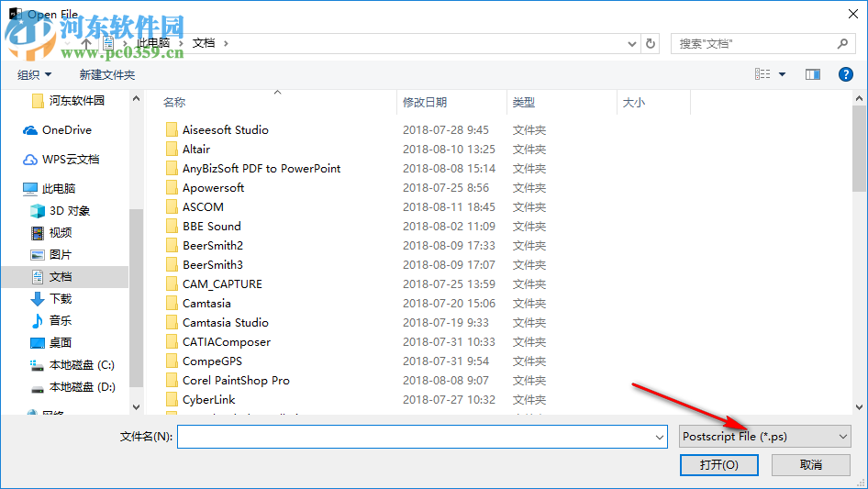868x489 pixels.
Task: Click the ASCOM folder icon
Action: [x=172, y=207]
